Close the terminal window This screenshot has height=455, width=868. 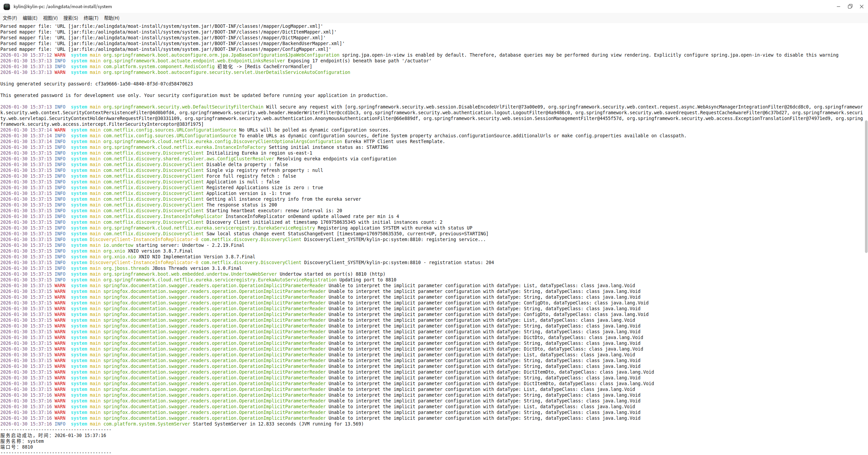click(862, 6)
